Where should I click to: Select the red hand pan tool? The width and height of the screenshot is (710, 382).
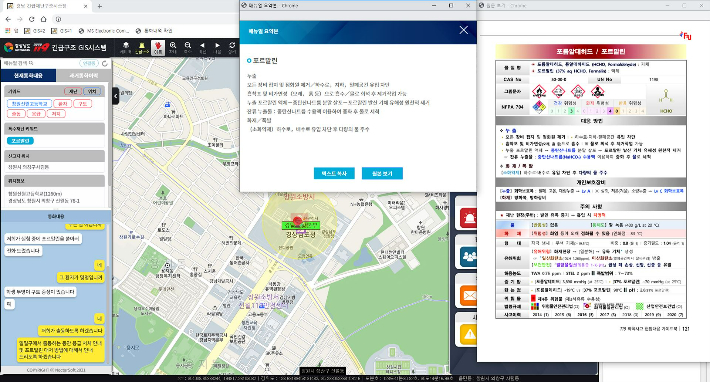[x=158, y=47]
